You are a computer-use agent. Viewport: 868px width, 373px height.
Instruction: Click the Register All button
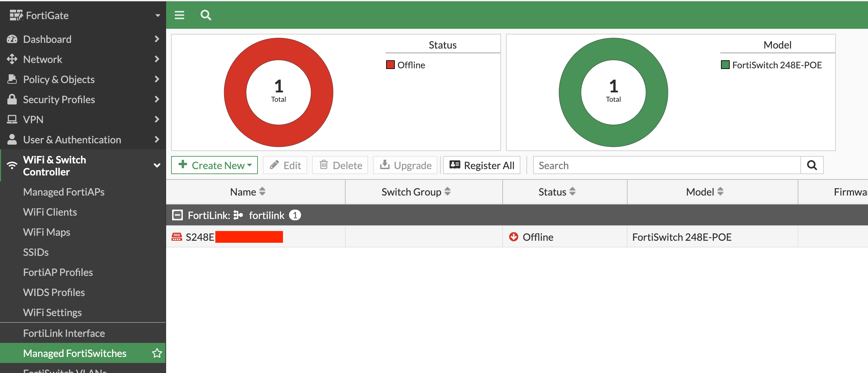pyautogui.click(x=482, y=165)
